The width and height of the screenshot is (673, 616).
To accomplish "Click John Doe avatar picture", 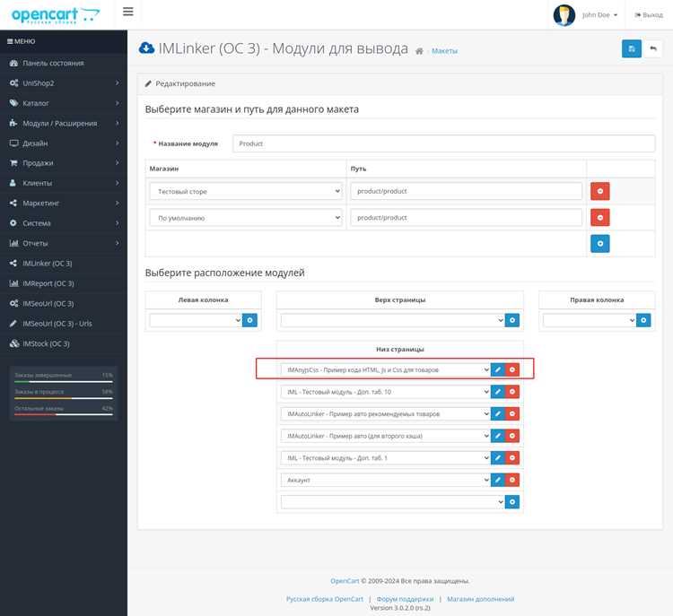I will tap(564, 15).
